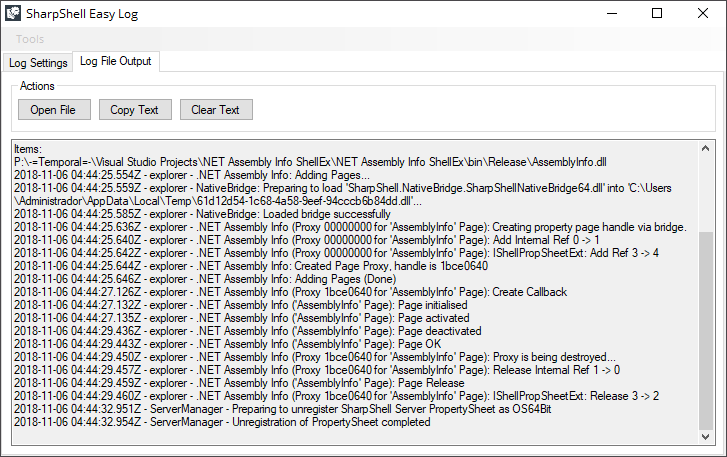Image resolution: width=727 pixels, height=457 pixels.
Task: Click the 'Page deactivated' log line
Action: coord(248,330)
